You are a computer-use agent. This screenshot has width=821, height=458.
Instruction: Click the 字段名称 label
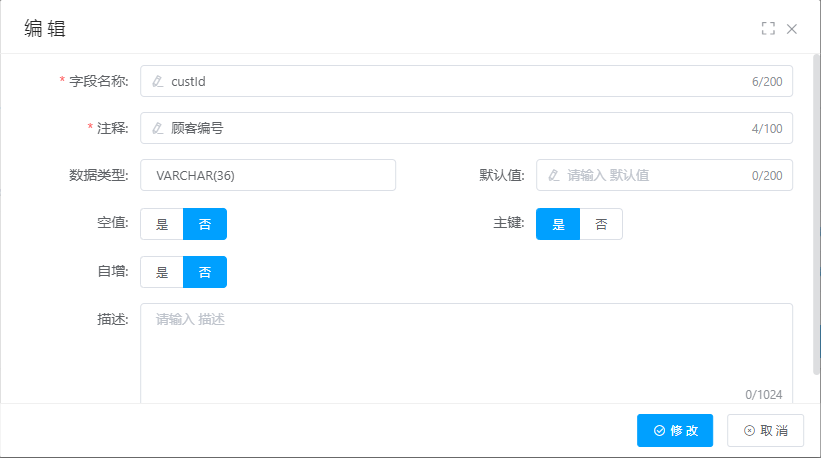[x=99, y=81]
